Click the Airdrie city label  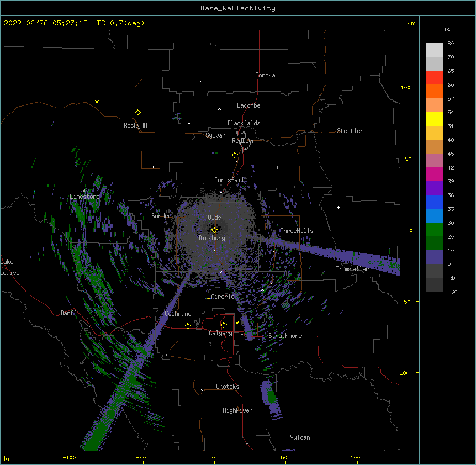coord(223,297)
